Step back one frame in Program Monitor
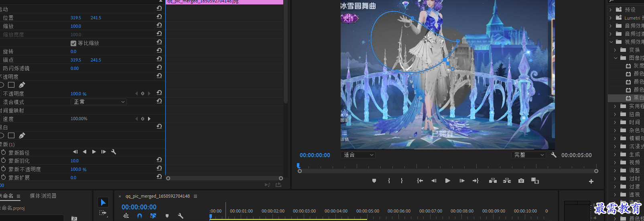The width and height of the screenshot is (644, 221). coord(434,181)
